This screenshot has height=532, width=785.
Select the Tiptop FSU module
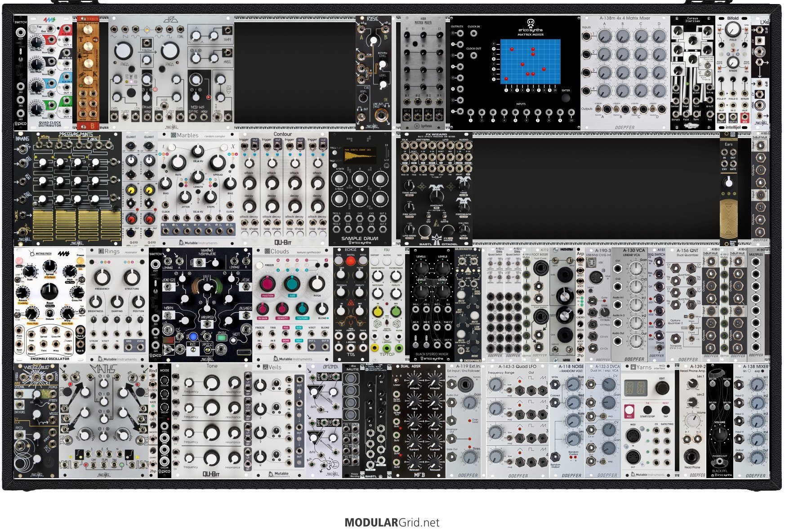[387, 305]
